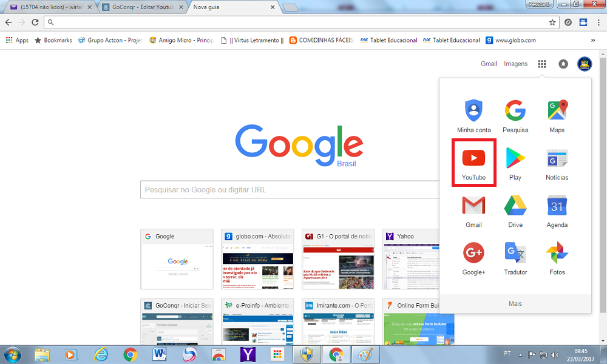
Task: Open the Gmail link at top
Action: [x=489, y=64]
